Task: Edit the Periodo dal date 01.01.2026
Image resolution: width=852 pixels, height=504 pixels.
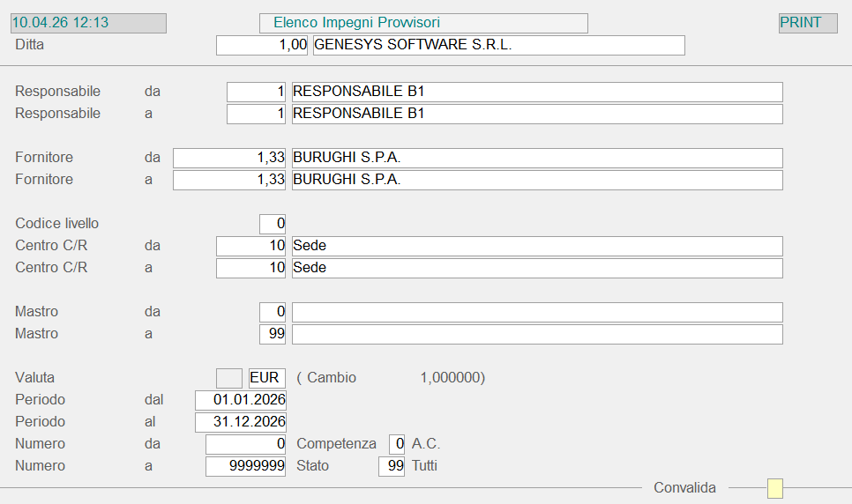Action: pos(241,400)
